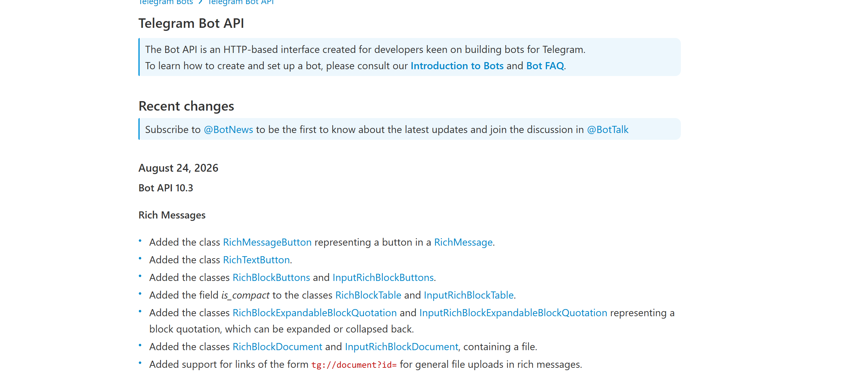Open the InputRichBlockDocument link
This screenshot has width=868, height=380.
coord(401,347)
